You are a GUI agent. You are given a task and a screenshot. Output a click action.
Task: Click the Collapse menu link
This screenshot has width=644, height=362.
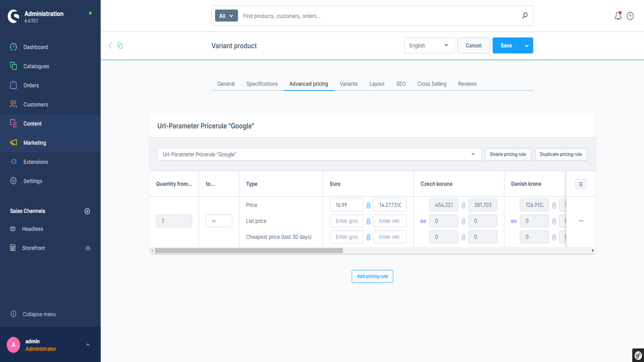click(39, 314)
